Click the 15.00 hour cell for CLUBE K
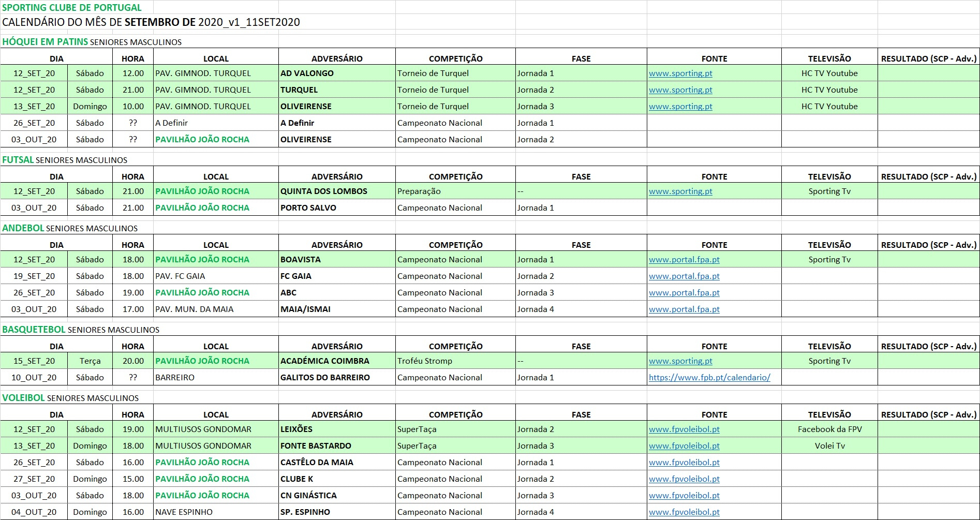 coord(133,479)
